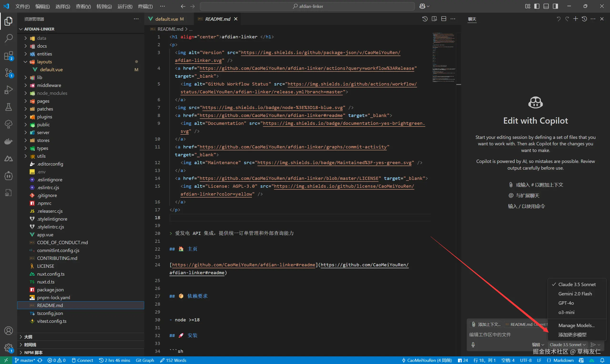Image resolution: width=610 pixels, height=364 pixels.
Task: Open Copilot status in the status bar
Action: pyautogui.click(x=581, y=360)
